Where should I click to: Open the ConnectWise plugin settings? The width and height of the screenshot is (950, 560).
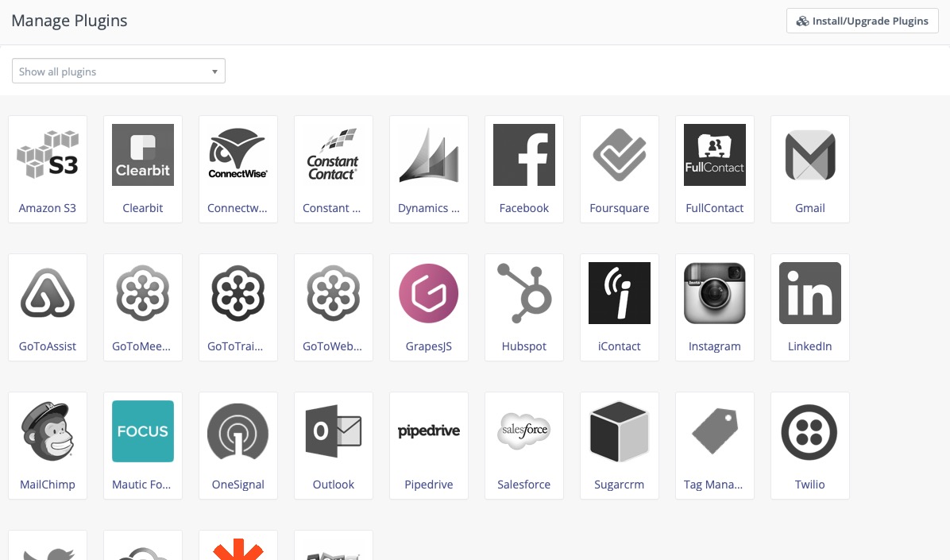pos(238,168)
